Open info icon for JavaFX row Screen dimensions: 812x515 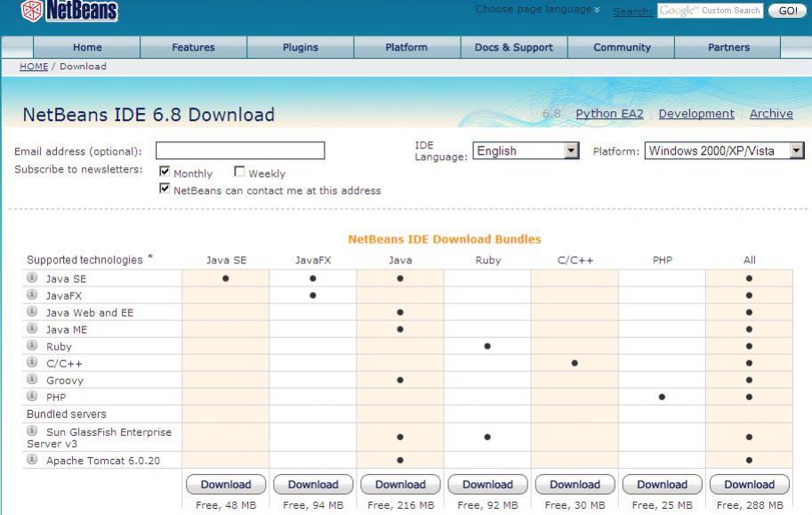coord(32,294)
